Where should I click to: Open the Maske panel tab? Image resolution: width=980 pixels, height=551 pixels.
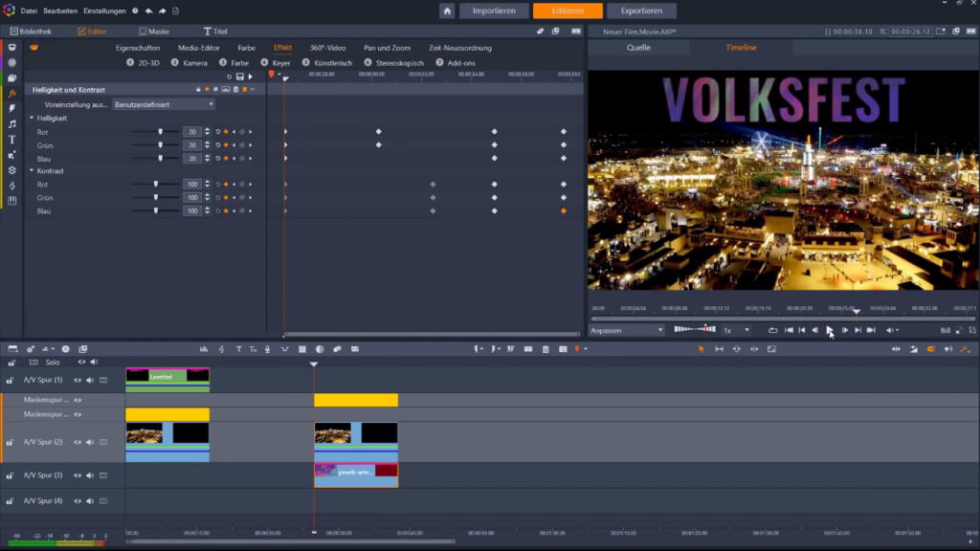click(154, 32)
